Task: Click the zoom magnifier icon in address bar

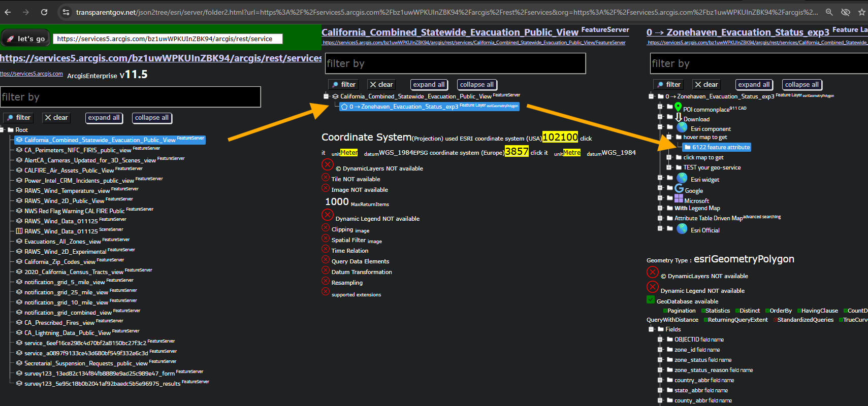Action: pos(829,12)
